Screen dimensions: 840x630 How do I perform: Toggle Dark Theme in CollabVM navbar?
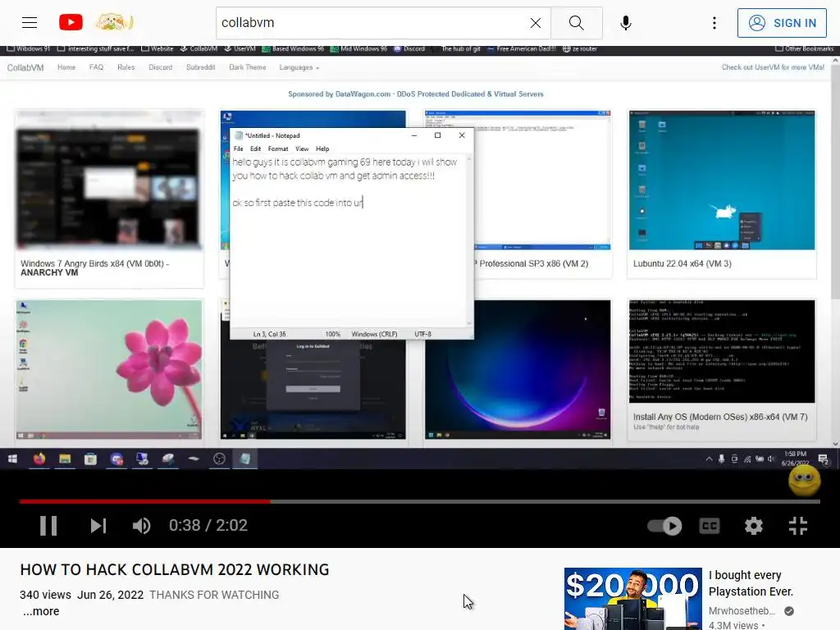coord(248,67)
